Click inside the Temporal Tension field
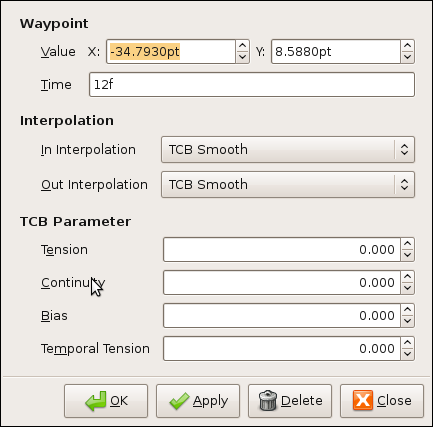The image size is (433, 427). tap(282, 349)
